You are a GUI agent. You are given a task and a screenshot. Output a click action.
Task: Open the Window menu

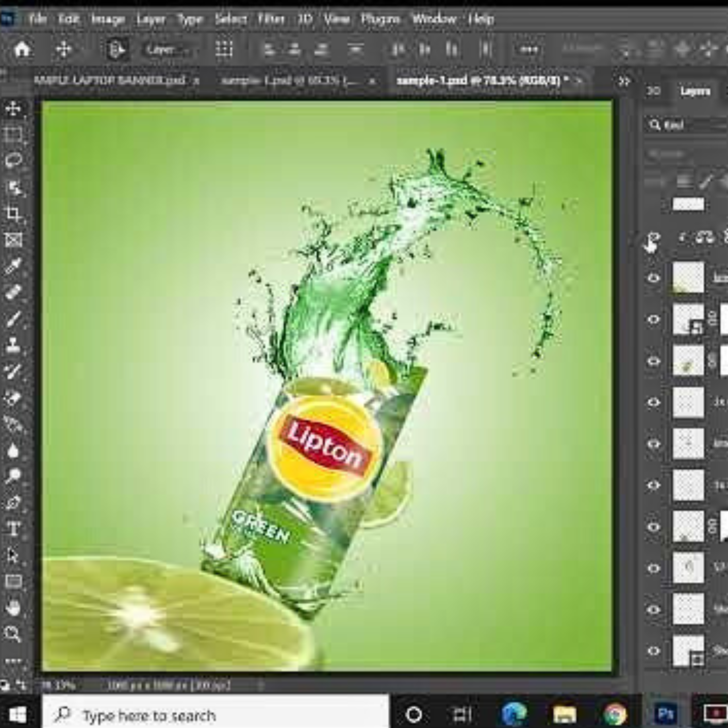(x=434, y=19)
